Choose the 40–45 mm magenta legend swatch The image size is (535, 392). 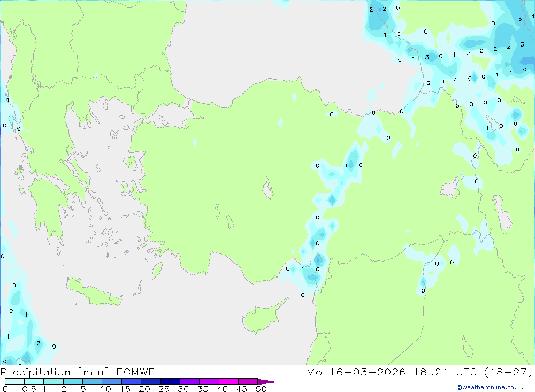point(228,381)
